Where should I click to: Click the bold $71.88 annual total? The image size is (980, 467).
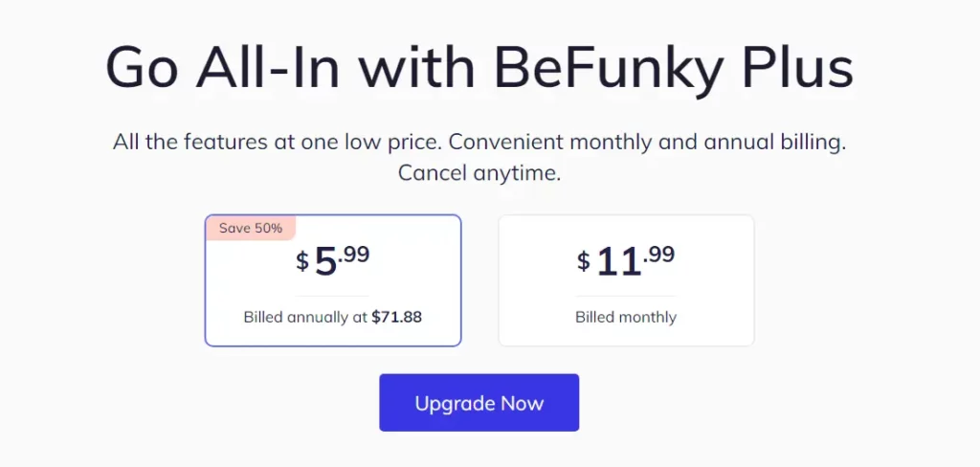point(397,317)
